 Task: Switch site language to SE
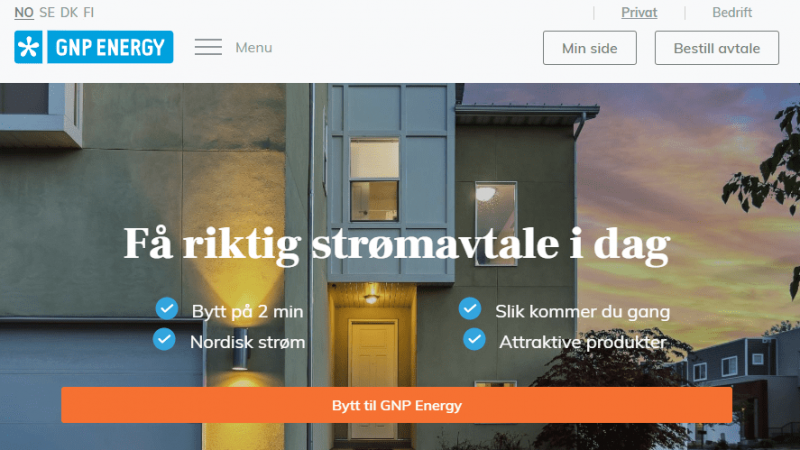47,13
